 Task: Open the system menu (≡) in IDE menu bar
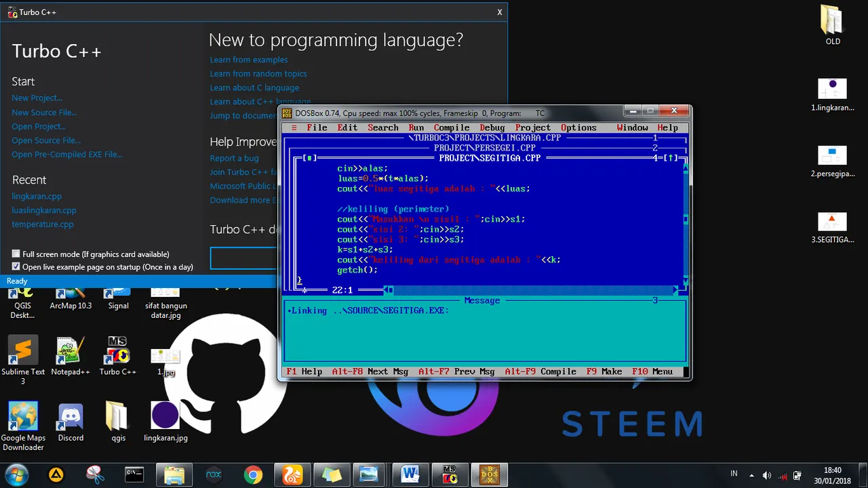294,127
